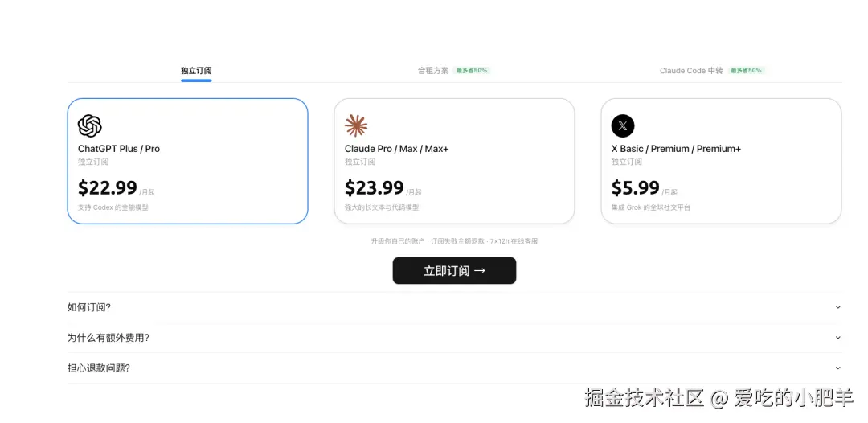This screenshot has width=868, height=423.
Task: Select the X Basic / Premium / Premium+ card
Action: point(721,161)
